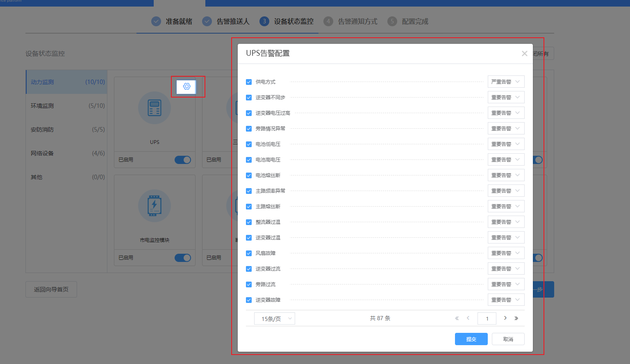Viewport: 630px width, 364px height.
Task: Go to wizard step 告警通知方式
Action: (x=350, y=21)
